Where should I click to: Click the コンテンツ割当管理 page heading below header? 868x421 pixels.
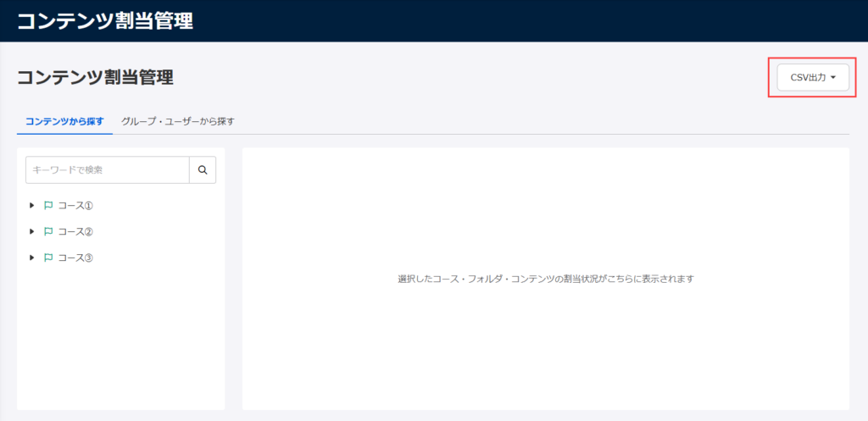pos(95,78)
